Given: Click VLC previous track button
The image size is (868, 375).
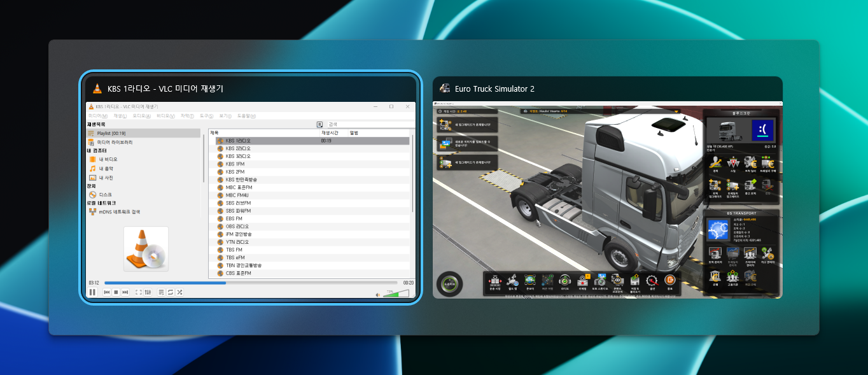Looking at the screenshot, I should tap(108, 292).
